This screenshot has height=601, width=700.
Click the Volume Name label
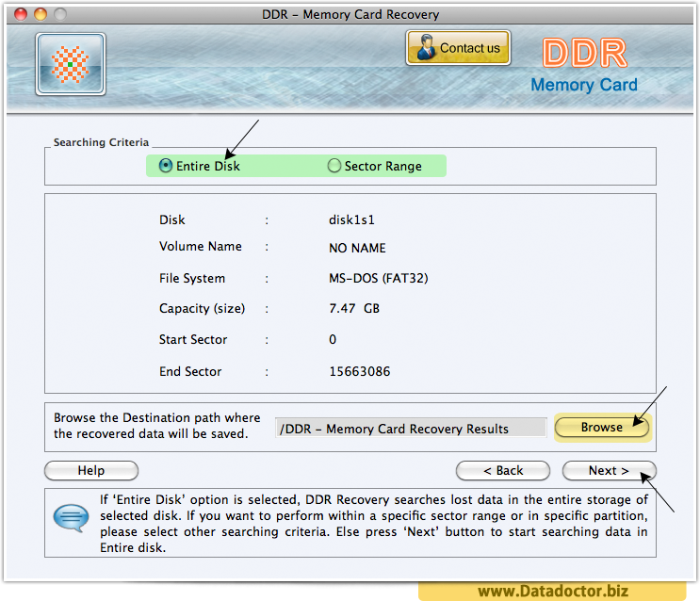coord(201,247)
